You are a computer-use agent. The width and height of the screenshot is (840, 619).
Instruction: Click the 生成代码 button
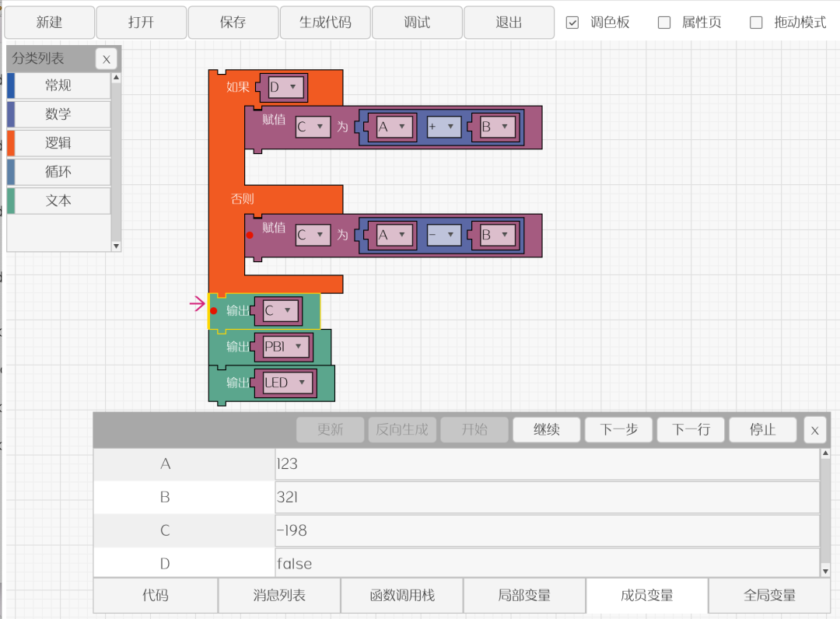point(325,23)
